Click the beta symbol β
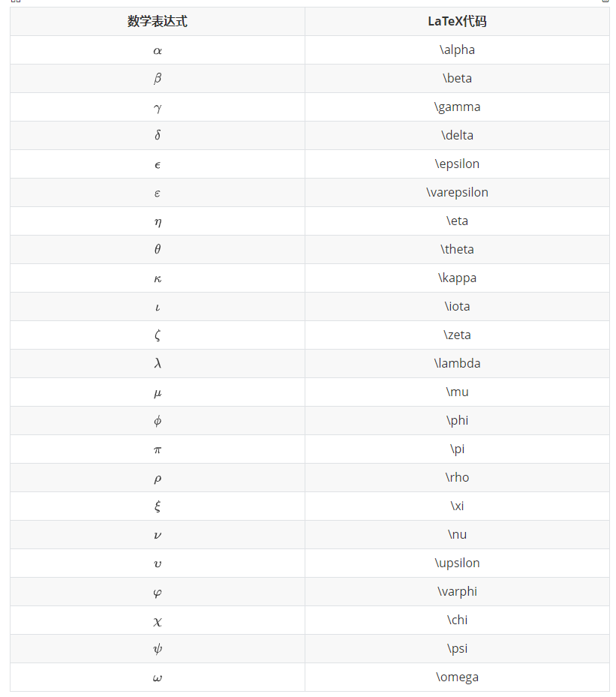616x697 pixels. 158,79
